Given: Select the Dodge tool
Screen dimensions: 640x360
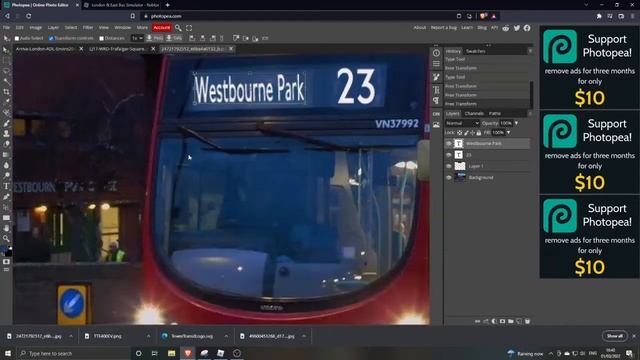Looking at the screenshot, I should click(6, 176).
